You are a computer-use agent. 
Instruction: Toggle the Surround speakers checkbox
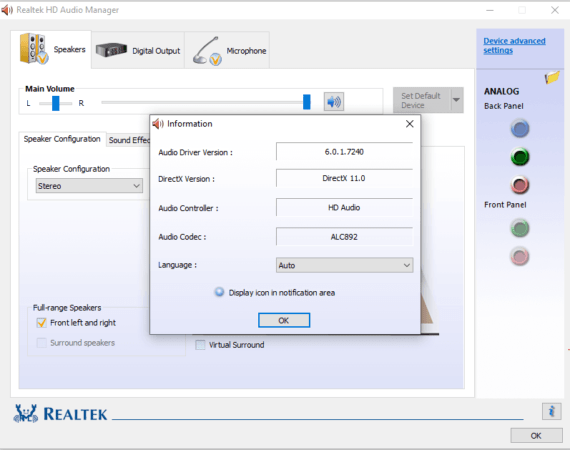(x=41, y=342)
